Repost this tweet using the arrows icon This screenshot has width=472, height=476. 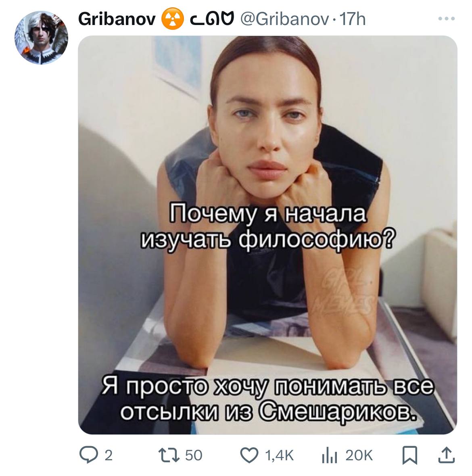pyautogui.click(x=169, y=455)
